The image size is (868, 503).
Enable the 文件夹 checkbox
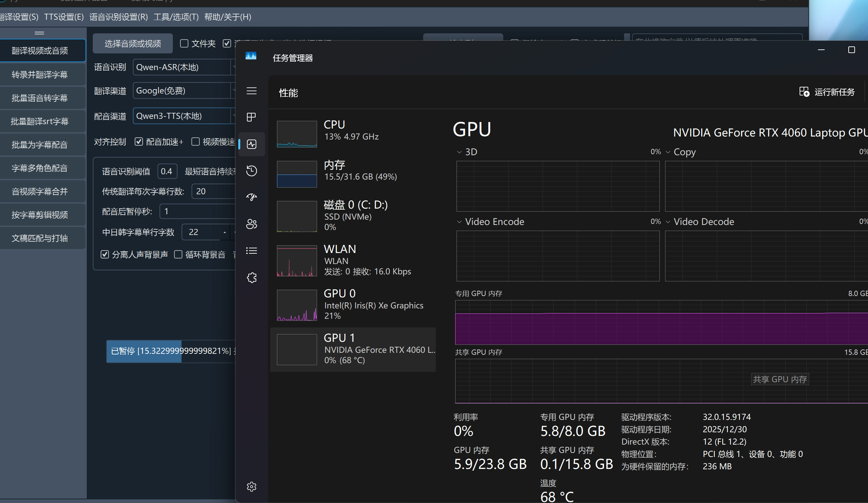click(184, 43)
